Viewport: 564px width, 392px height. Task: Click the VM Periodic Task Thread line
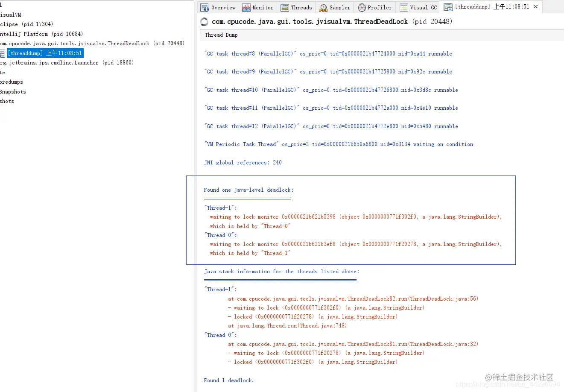click(339, 144)
